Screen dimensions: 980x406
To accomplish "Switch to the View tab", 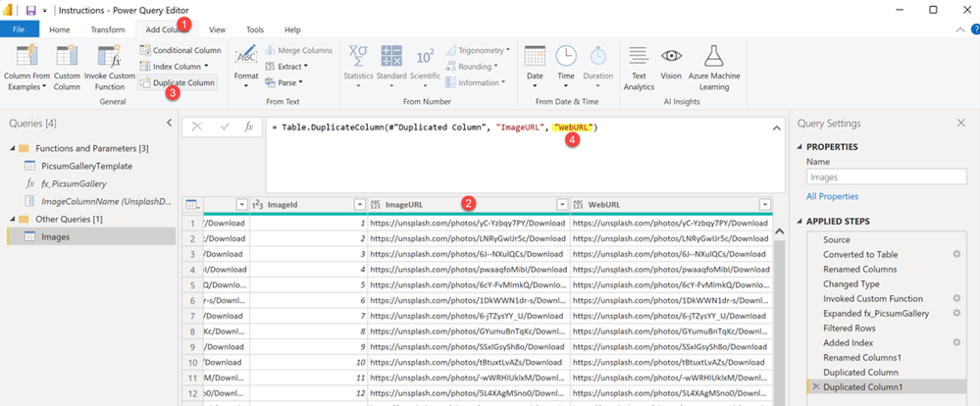I will point(217,29).
